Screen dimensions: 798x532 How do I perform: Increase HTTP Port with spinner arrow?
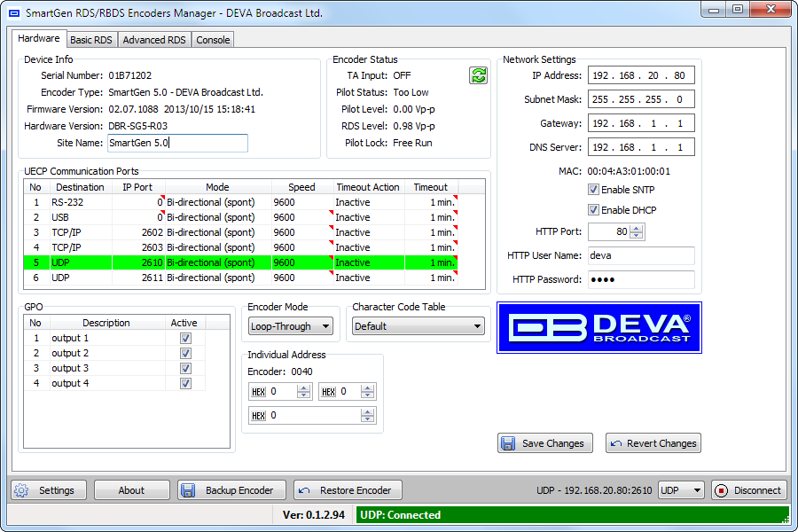[637, 228]
